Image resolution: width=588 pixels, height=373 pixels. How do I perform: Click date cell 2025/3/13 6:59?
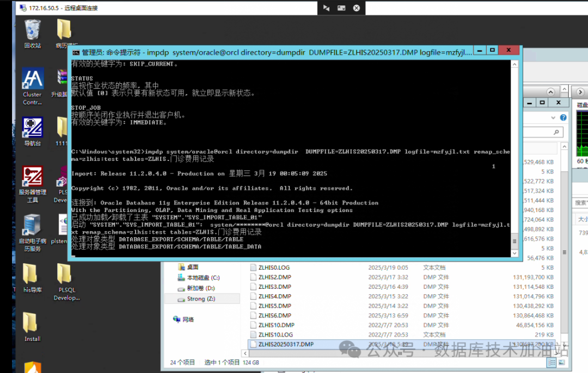(x=388, y=315)
